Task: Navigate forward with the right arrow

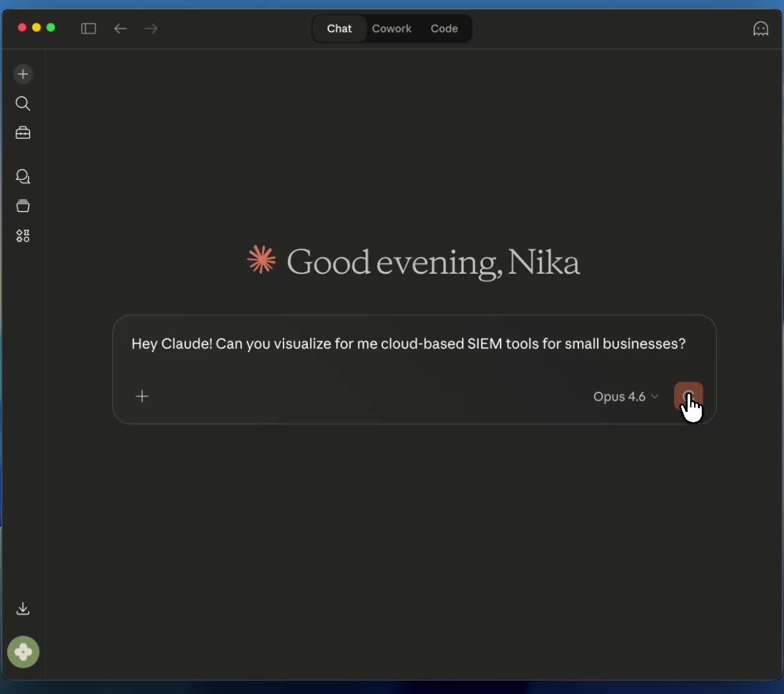Action: (151, 28)
